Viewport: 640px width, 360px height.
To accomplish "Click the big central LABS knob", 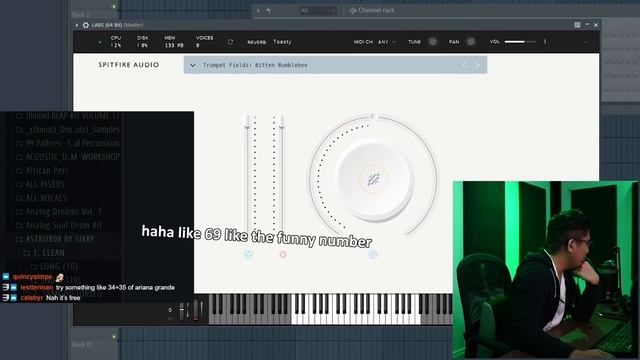I will [373, 179].
